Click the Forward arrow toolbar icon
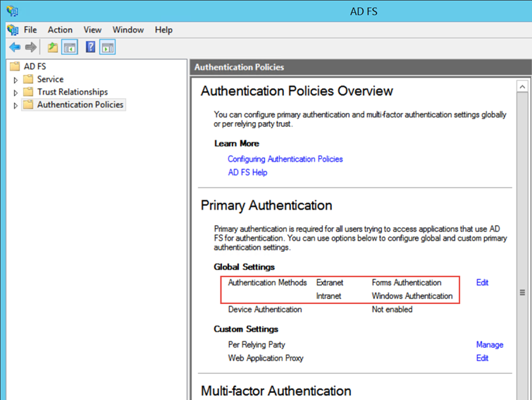Image resolution: width=532 pixels, height=400 pixels. pos(31,47)
